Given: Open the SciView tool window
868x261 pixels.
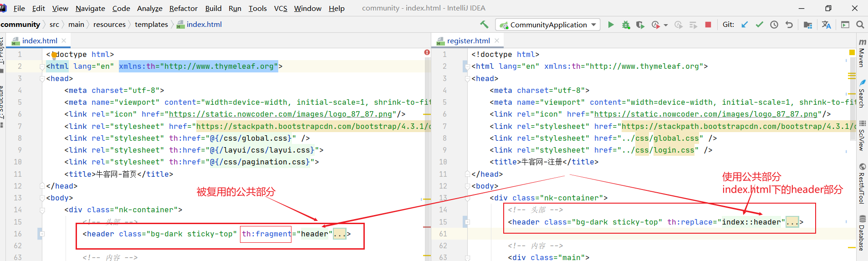Looking at the screenshot, I should 862,136.
